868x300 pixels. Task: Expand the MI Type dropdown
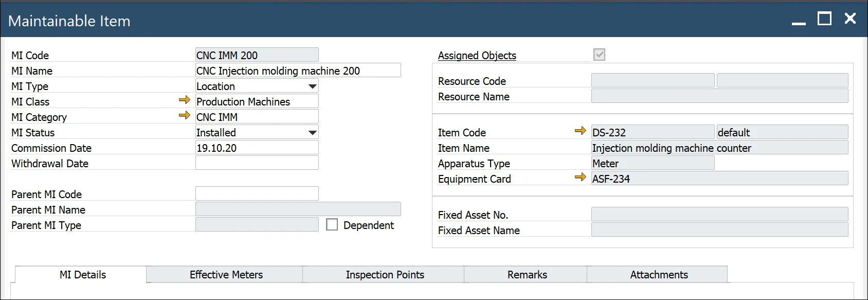(x=312, y=86)
